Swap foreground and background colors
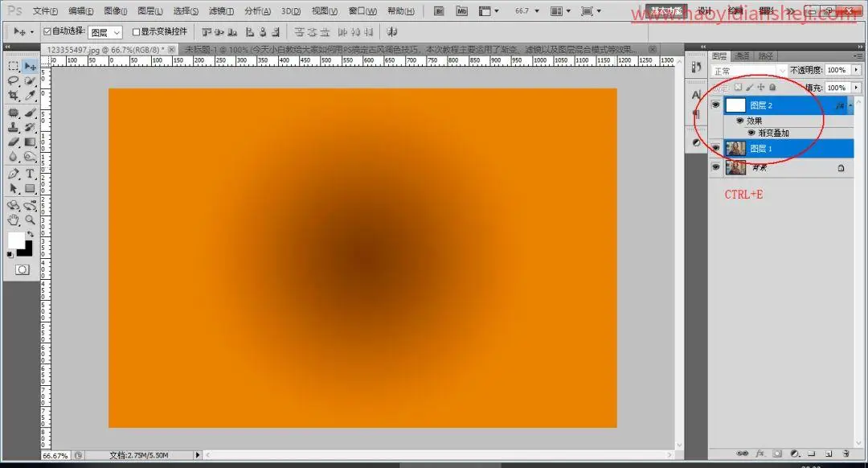Image resolution: width=868 pixels, height=468 pixels. coord(30,234)
